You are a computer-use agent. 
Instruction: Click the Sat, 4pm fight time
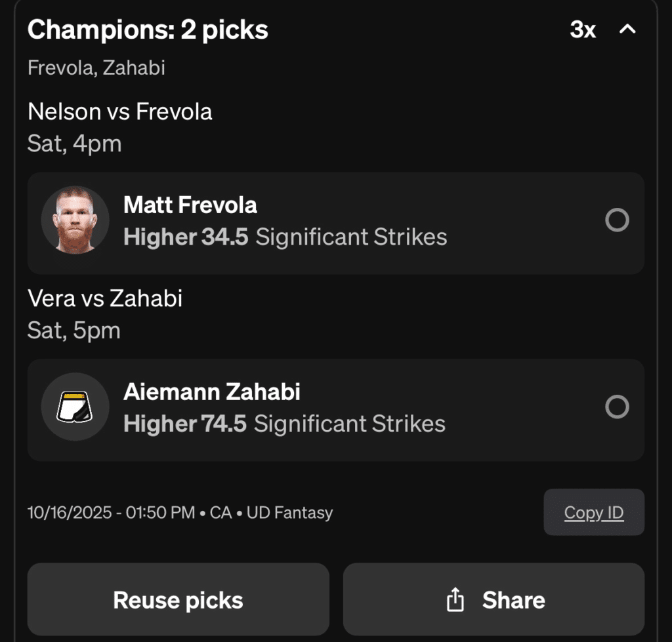(x=74, y=144)
